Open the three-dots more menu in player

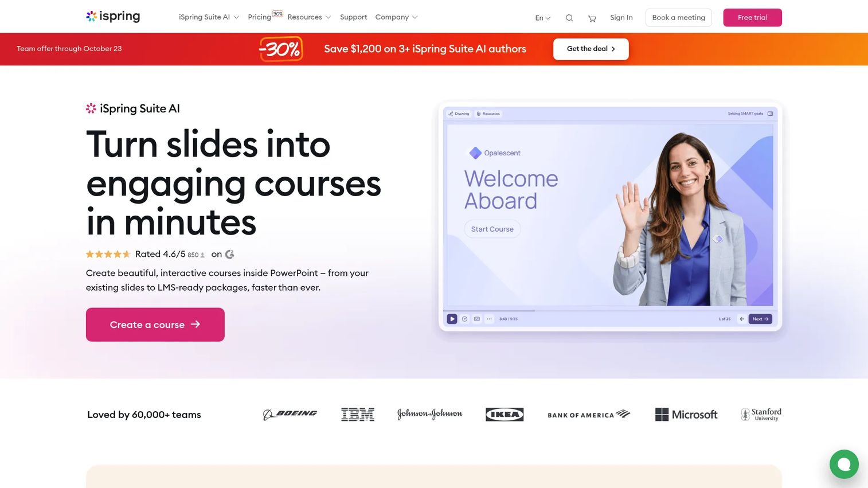coord(489,319)
